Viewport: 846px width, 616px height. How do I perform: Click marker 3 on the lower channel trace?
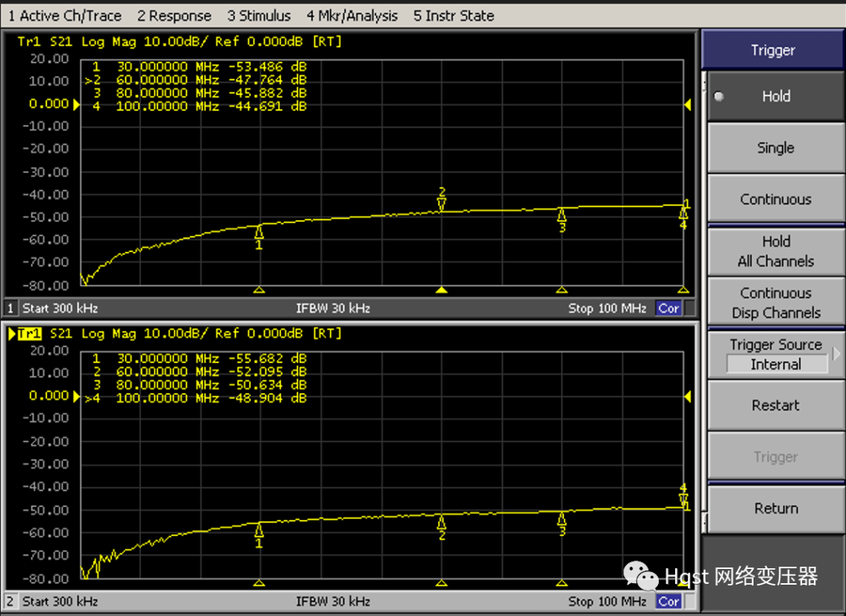pyautogui.click(x=562, y=519)
